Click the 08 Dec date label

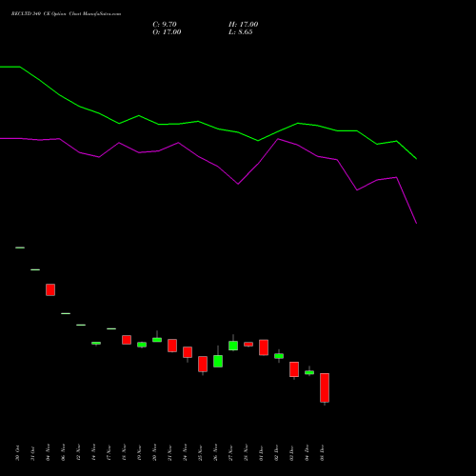click(x=322, y=453)
